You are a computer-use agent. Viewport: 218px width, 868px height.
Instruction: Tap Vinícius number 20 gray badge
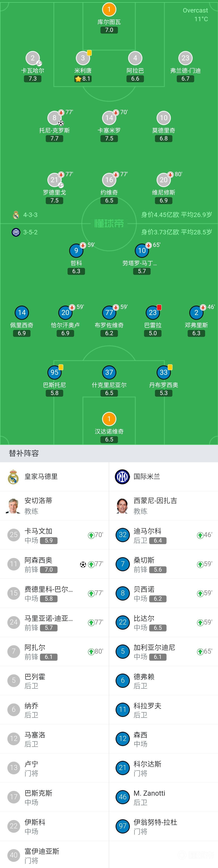163,180
